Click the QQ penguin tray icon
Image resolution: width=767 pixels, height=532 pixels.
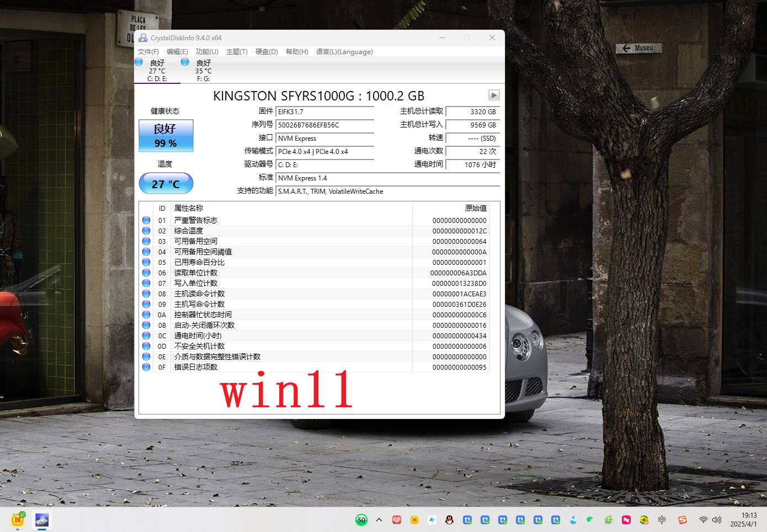pyautogui.click(x=449, y=520)
